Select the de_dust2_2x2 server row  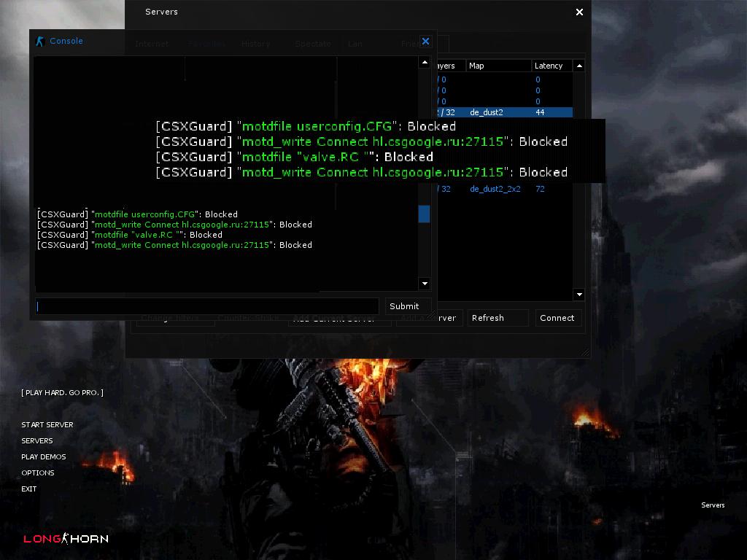pos(505,189)
